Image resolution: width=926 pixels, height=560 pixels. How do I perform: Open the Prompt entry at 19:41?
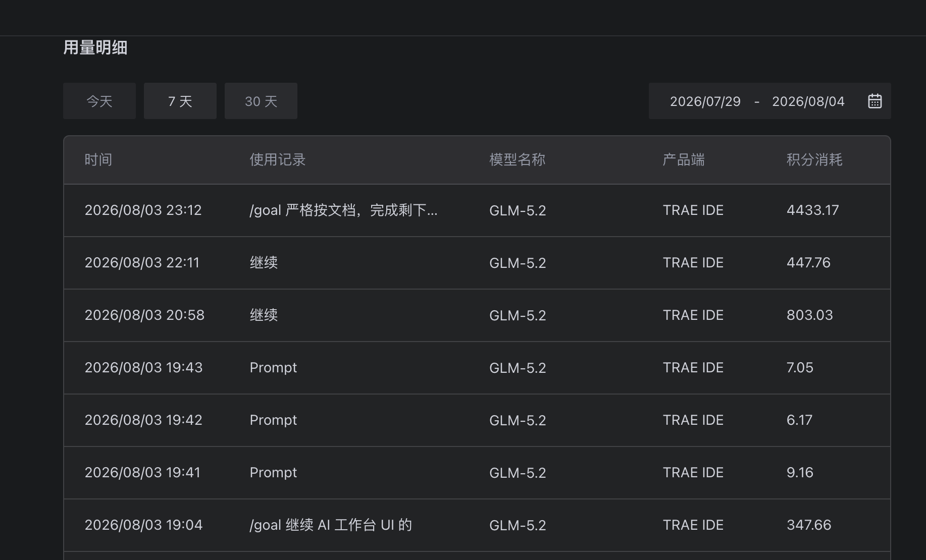(x=273, y=473)
